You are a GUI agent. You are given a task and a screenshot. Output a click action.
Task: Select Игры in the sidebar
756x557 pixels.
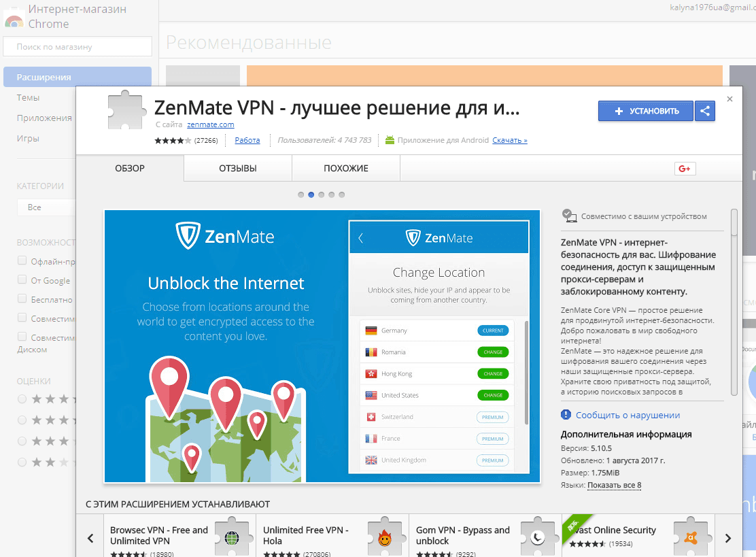(x=28, y=139)
